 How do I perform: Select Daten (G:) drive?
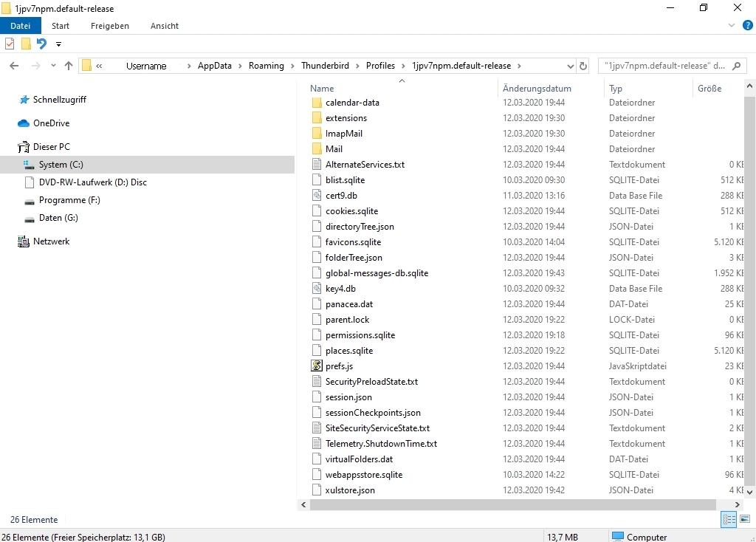pos(58,218)
